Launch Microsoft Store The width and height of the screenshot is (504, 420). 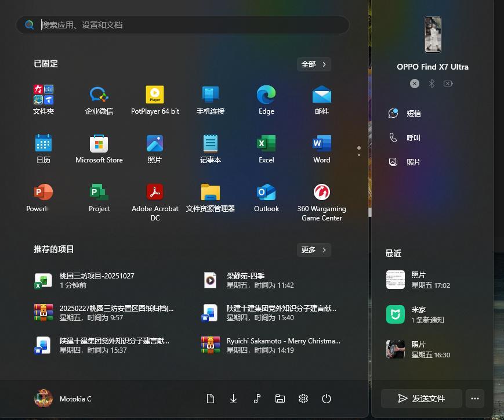click(99, 149)
